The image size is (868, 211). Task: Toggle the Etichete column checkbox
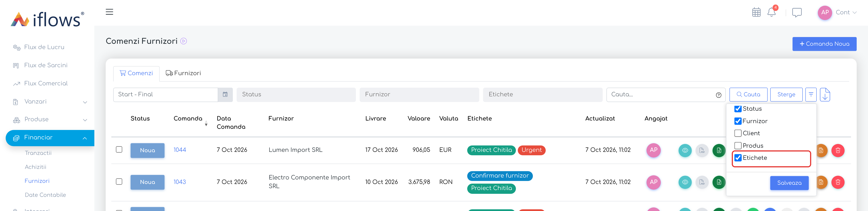pos(738,158)
